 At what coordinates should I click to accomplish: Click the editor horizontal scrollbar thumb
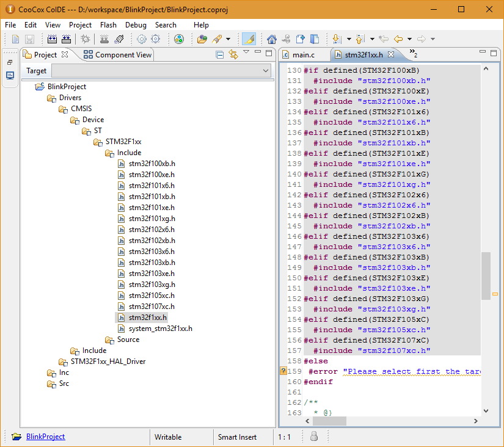point(329,421)
